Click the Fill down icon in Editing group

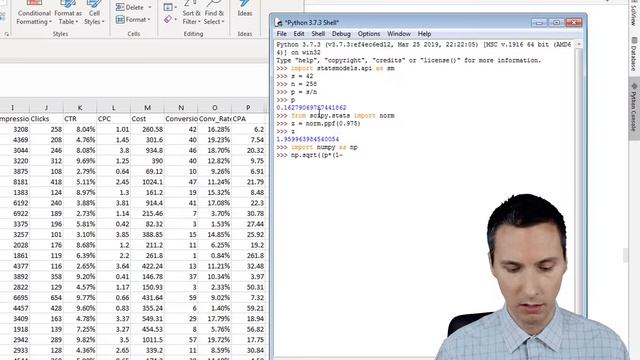coord(168,7)
